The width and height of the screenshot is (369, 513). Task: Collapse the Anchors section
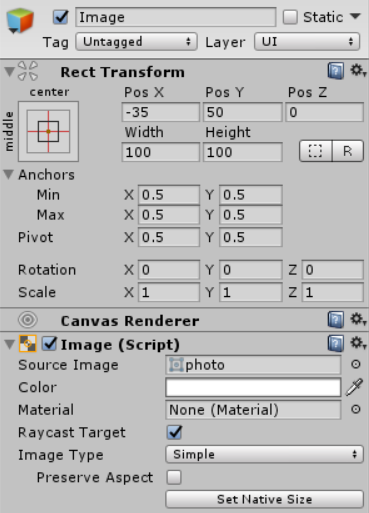[9, 174]
